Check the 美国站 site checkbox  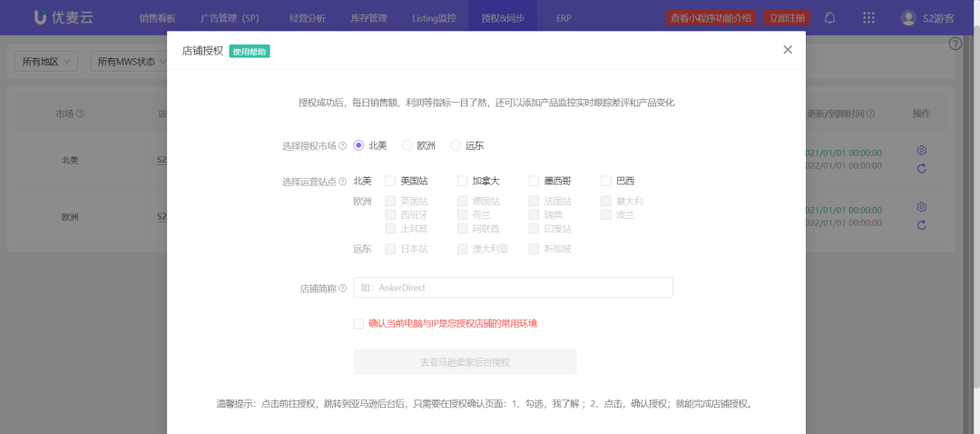click(390, 181)
